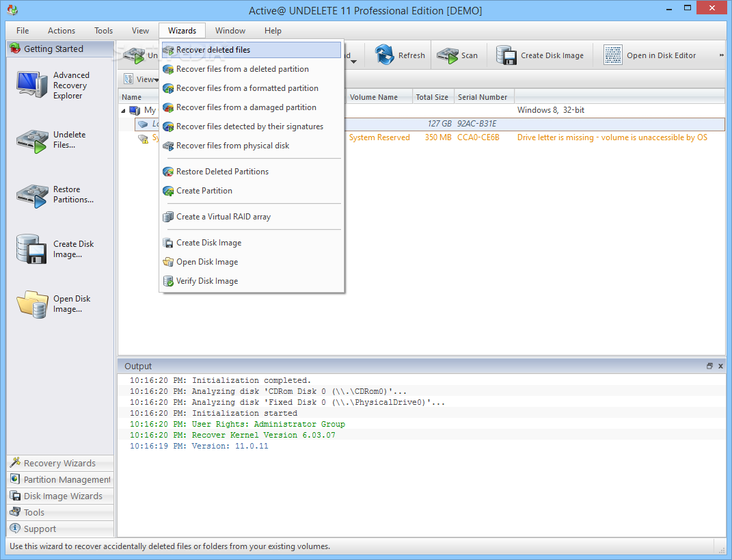Click the 'Drive letter is missing' warning text

pos(612,138)
